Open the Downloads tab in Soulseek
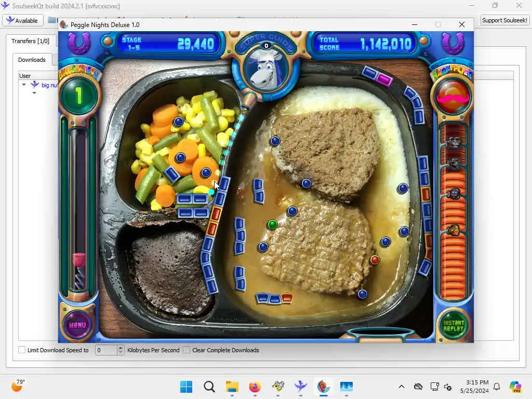 tap(32, 60)
